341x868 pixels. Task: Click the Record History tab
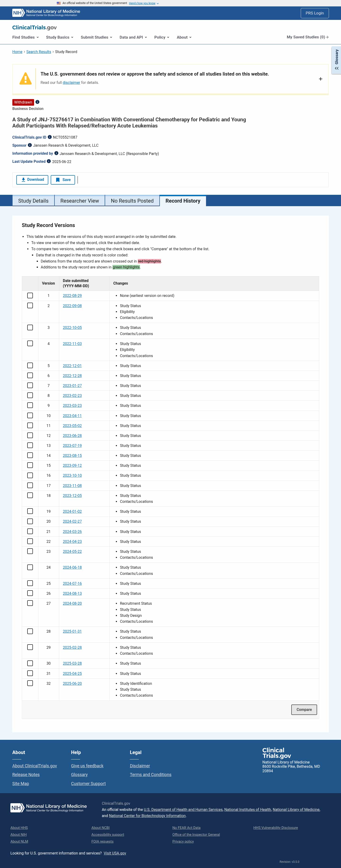pyautogui.click(x=183, y=201)
